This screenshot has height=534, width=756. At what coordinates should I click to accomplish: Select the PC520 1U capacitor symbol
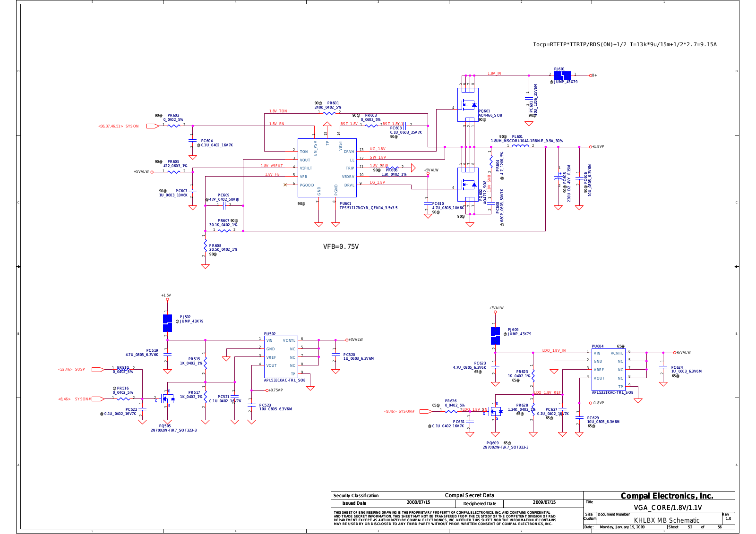click(x=335, y=354)
